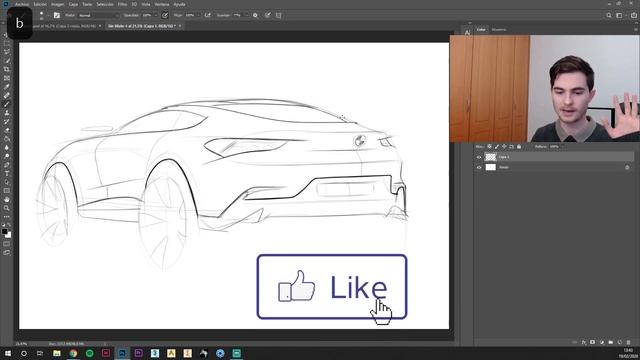The image size is (640, 360).
Task: Toggle lock all padlock icon
Action: (x=519, y=147)
